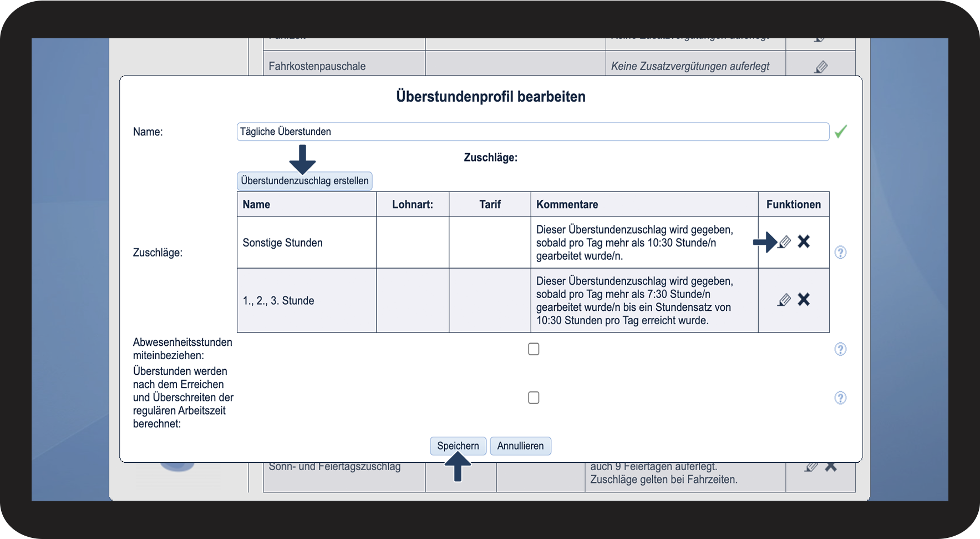The width and height of the screenshot is (980, 539).
Task: Edit the Fahrkostenpauschale row pencil icon
Action: (x=821, y=67)
